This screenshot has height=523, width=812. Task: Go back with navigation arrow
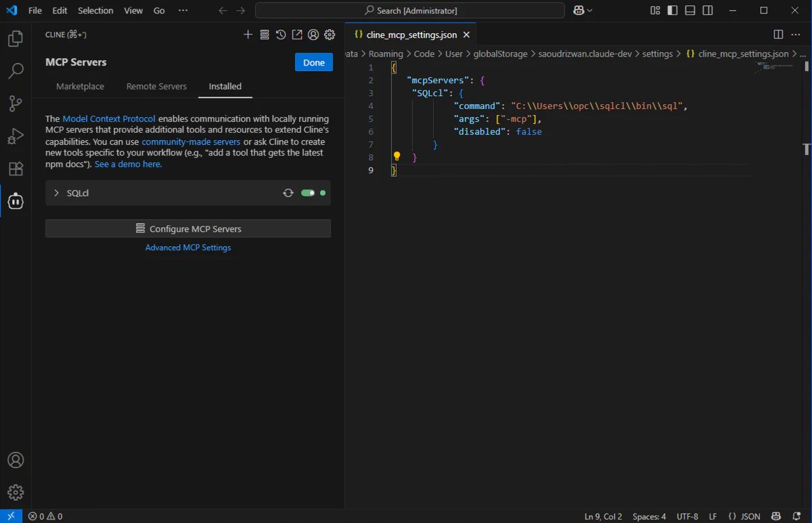[223, 10]
